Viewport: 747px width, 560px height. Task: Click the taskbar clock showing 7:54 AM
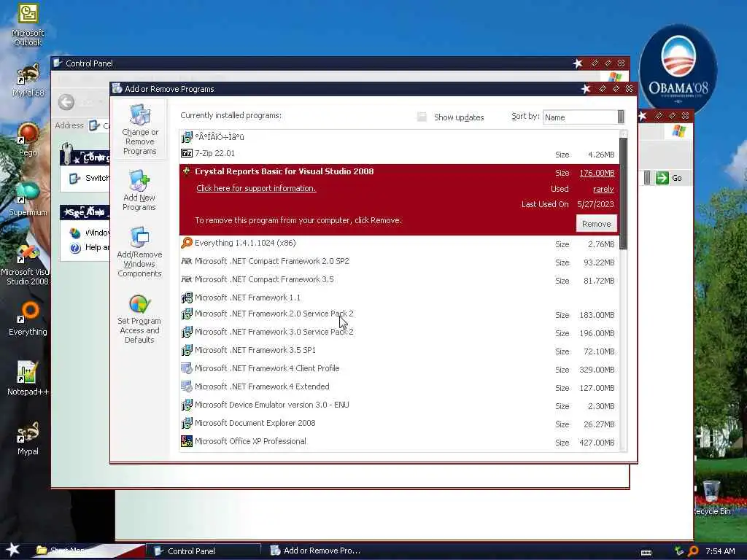point(720,551)
